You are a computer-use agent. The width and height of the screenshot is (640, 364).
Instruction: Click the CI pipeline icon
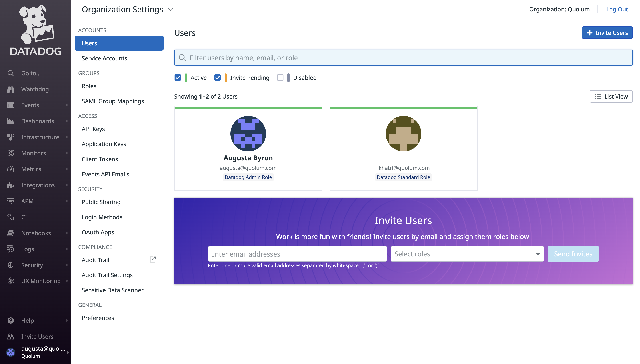(10, 217)
